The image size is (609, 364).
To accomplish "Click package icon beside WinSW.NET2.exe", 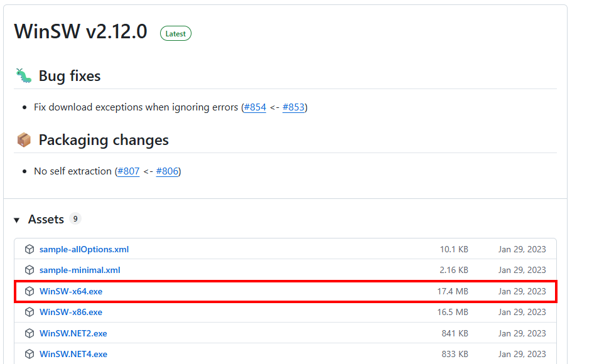I will [x=29, y=333].
